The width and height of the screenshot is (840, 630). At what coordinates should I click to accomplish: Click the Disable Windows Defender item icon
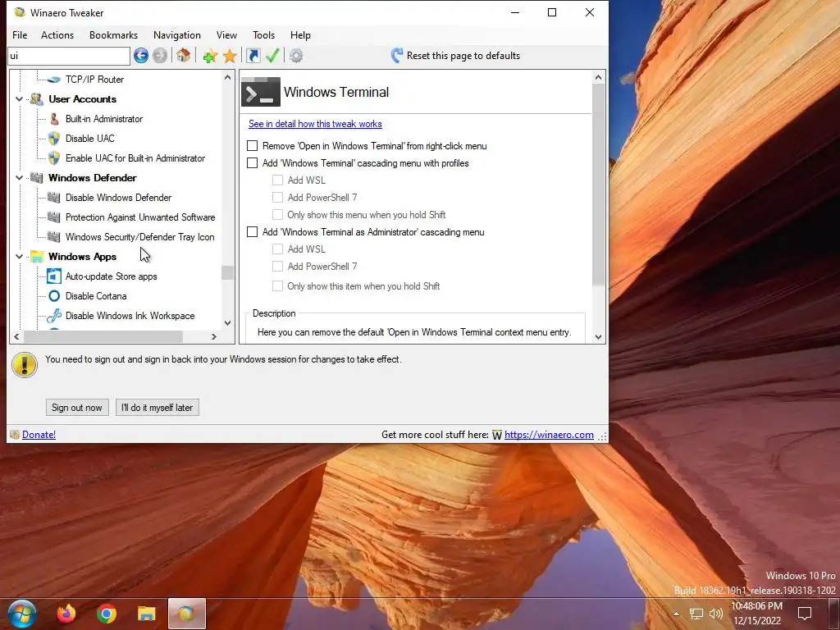53,198
